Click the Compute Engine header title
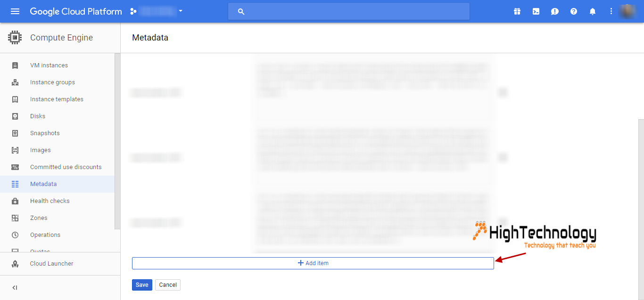644x300 pixels. [x=61, y=38]
